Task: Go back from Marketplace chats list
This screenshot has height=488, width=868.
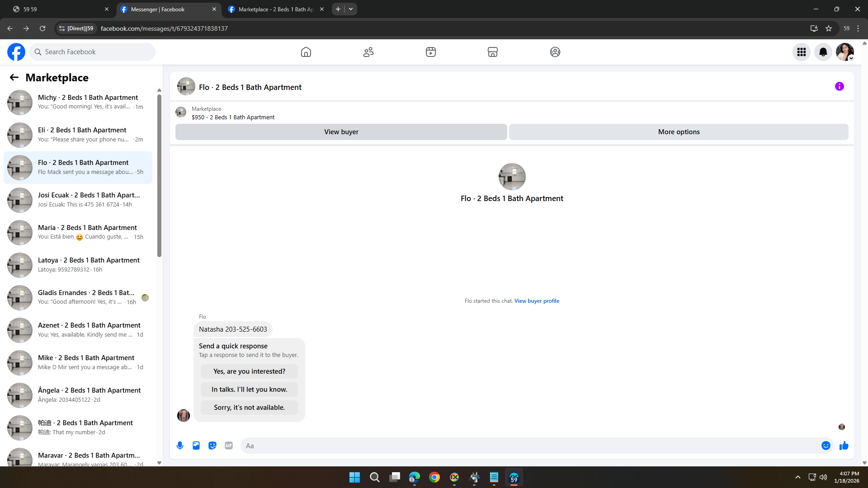Action: (14, 77)
